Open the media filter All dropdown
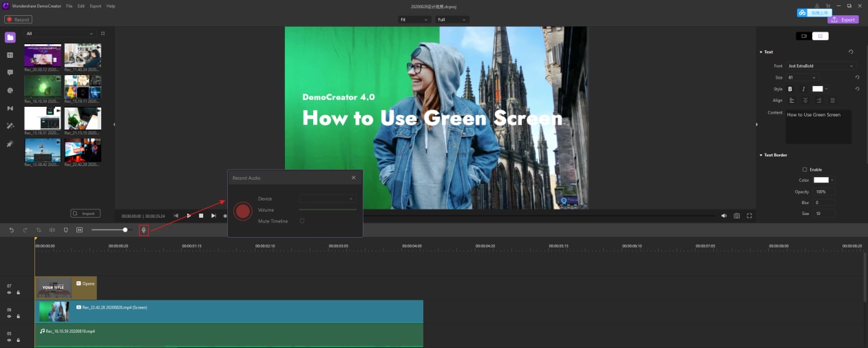Image resolution: width=868 pixels, height=348 pixels. click(x=59, y=33)
